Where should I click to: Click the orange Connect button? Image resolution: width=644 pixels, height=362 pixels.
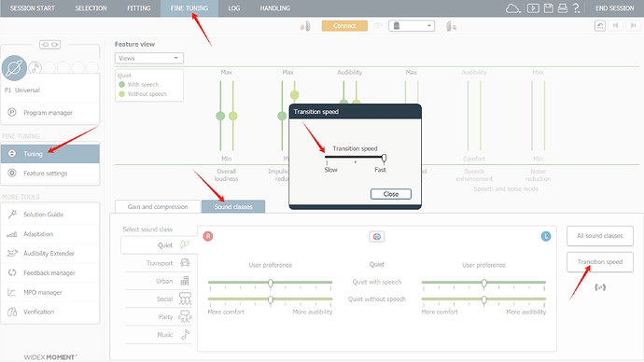tap(344, 26)
